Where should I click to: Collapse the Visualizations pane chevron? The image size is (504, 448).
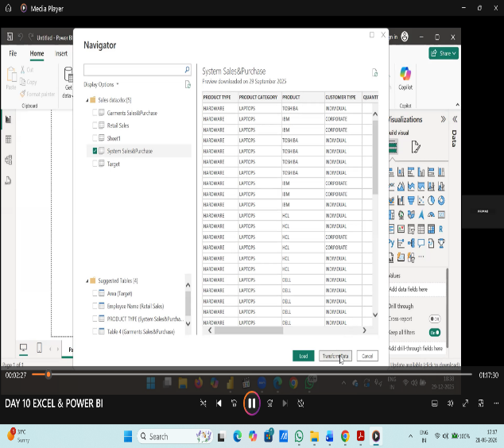click(444, 119)
